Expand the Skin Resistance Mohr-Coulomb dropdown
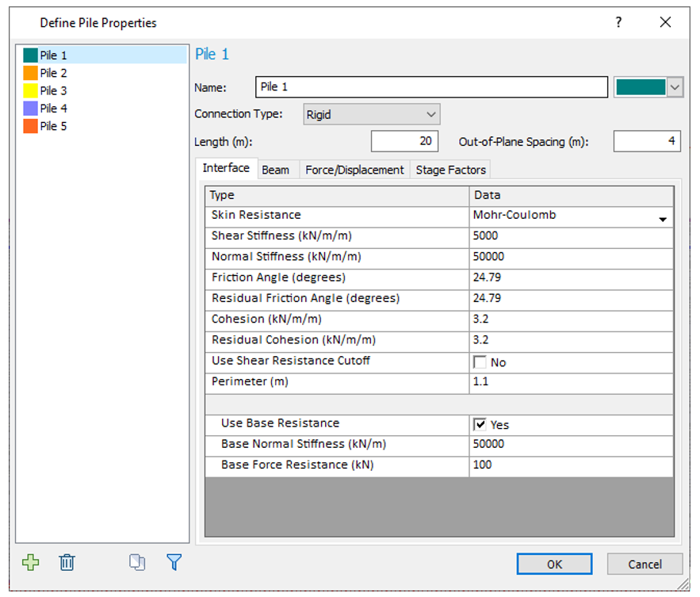Viewport: 700px width, 597px height. [x=663, y=219]
